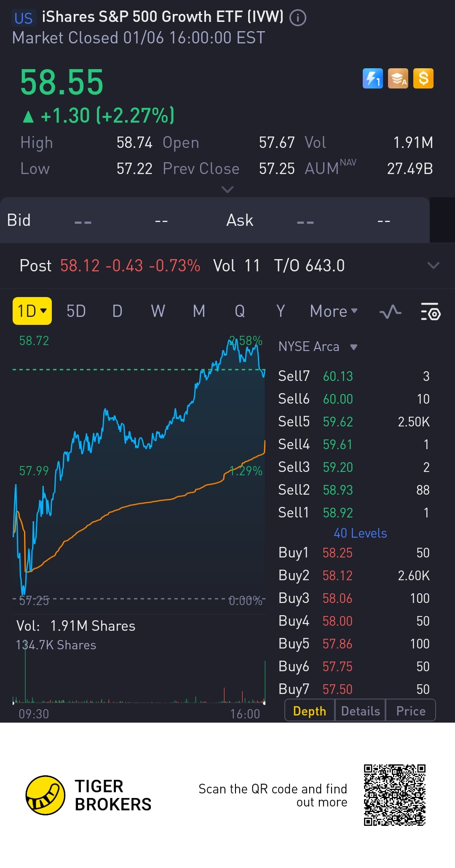Select Buy4 row at 58.00

354,621
